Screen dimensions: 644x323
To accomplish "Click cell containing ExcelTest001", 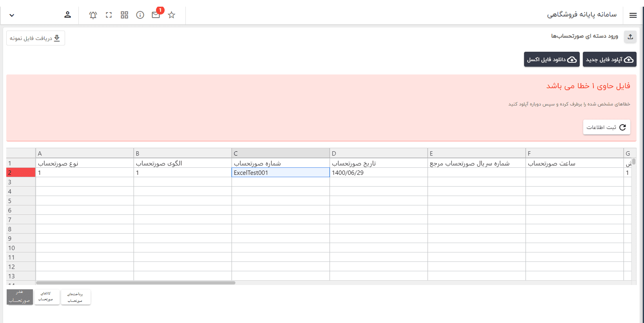I will coord(281,172).
